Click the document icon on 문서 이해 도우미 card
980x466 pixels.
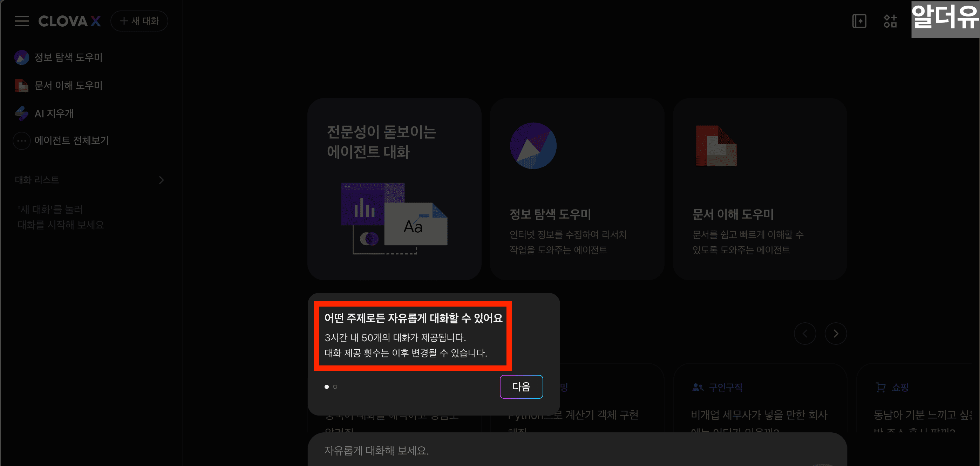pyautogui.click(x=716, y=146)
